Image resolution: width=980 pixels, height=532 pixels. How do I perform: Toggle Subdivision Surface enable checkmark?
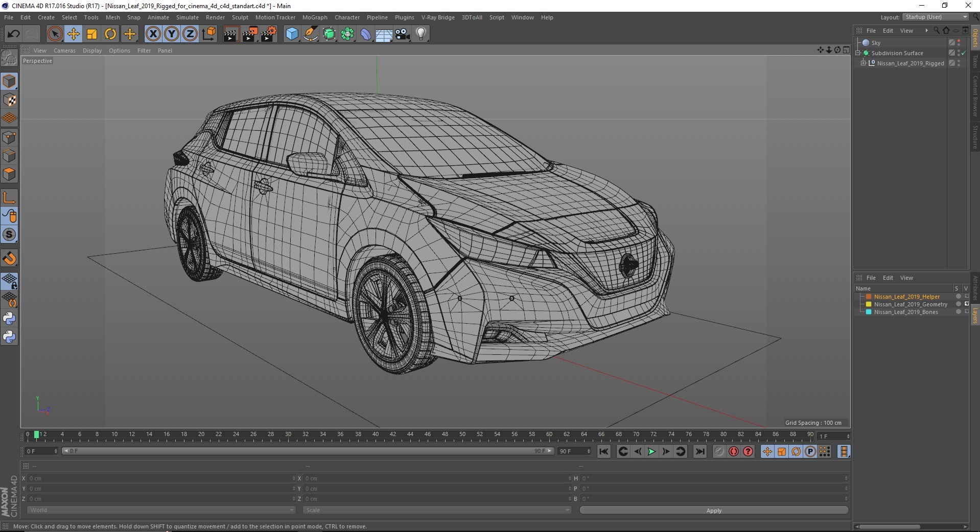[964, 53]
